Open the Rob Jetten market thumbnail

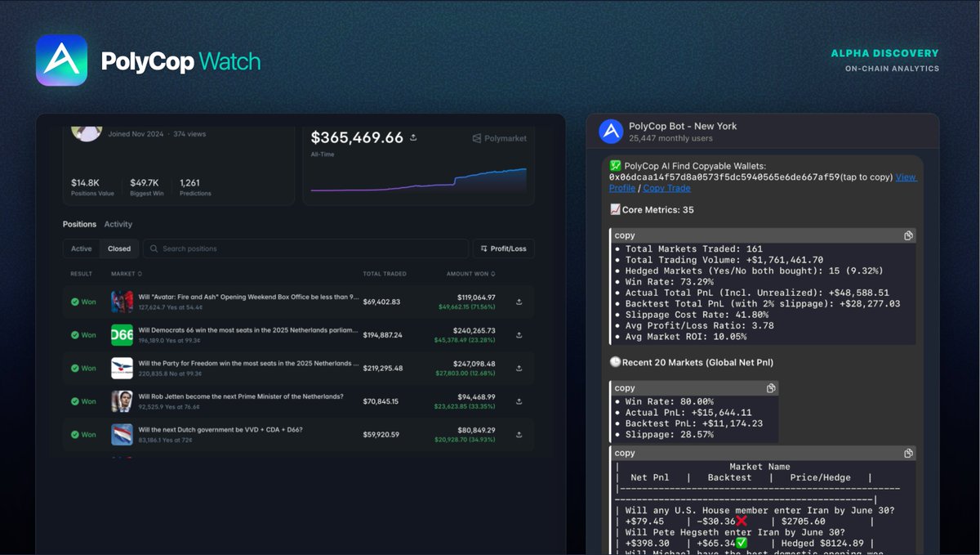tap(122, 401)
